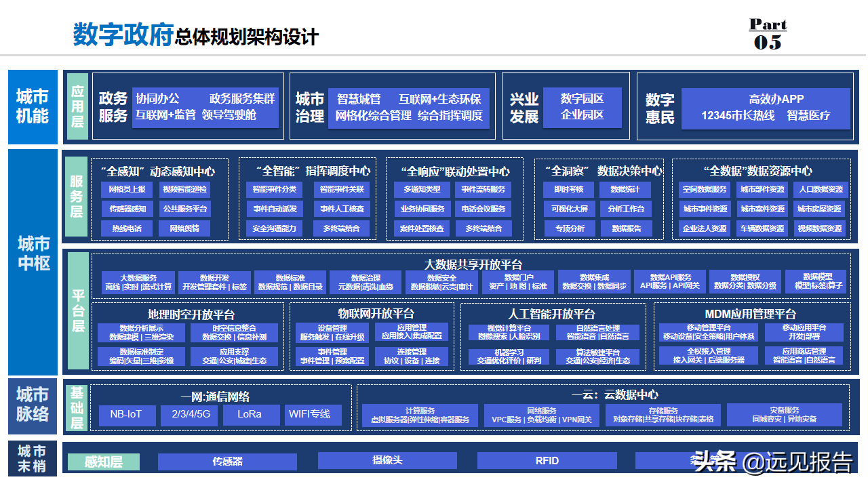Select the 网格员上报 box
The image size is (868, 488).
(127, 189)
